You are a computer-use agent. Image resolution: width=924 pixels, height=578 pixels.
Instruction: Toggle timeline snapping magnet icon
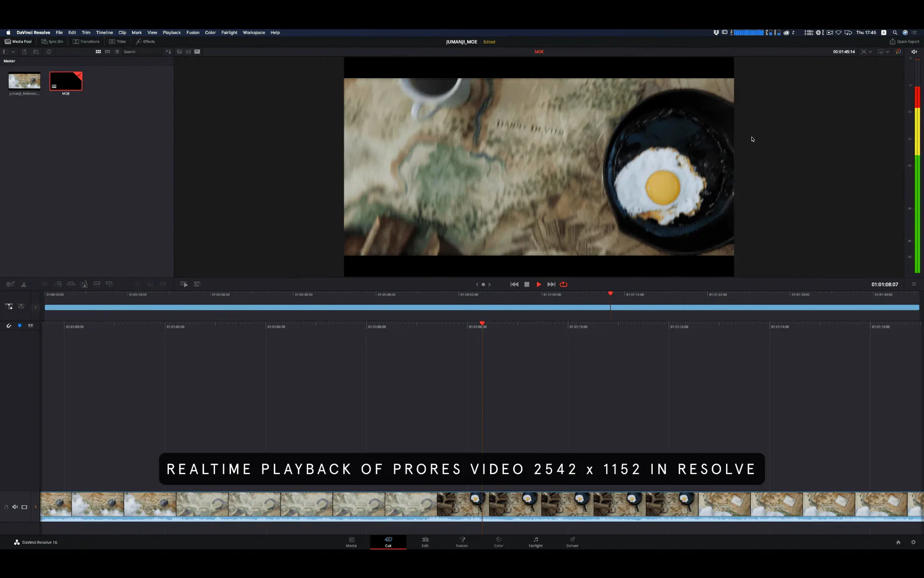click(9, 326)
